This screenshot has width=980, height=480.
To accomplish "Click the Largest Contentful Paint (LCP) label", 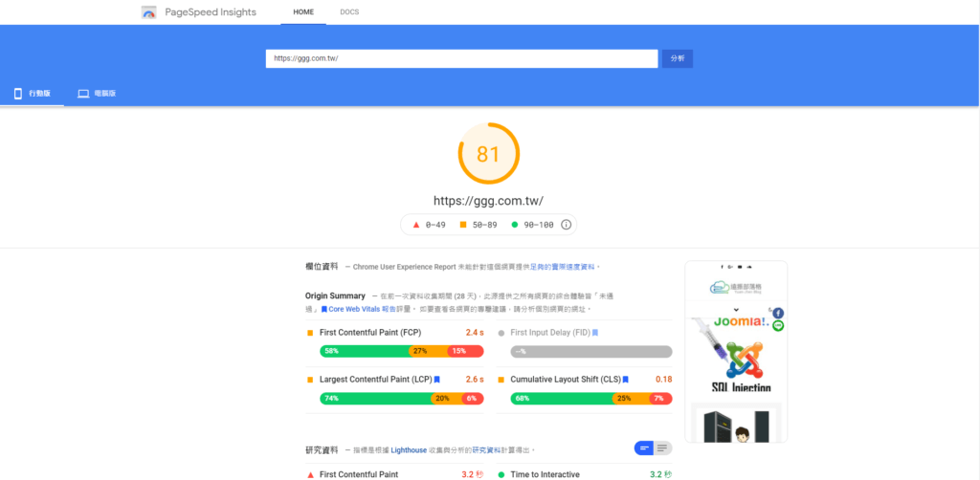I will [x=374, y=379].
